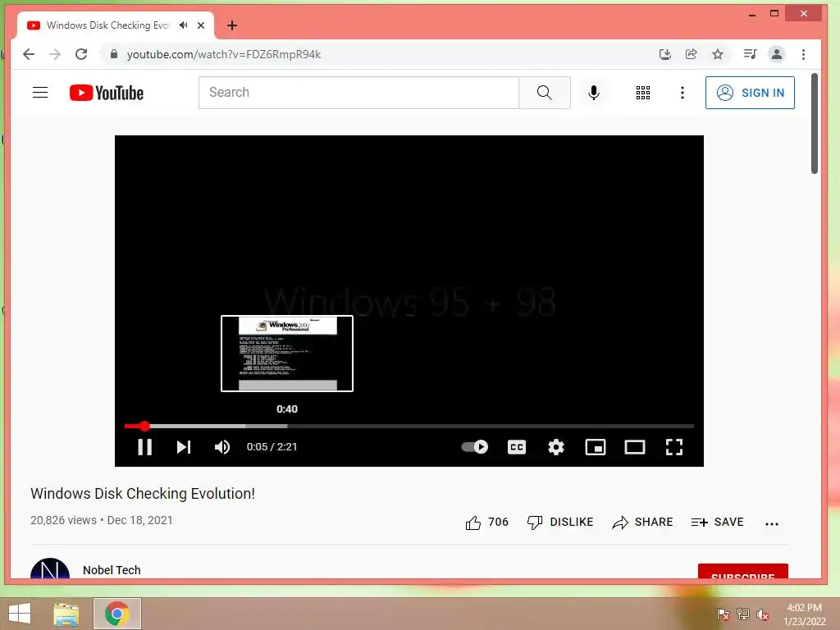Screen dimensions: 840x630
Task: Open video settings gear menu
Action: click(x=556, y=447)
